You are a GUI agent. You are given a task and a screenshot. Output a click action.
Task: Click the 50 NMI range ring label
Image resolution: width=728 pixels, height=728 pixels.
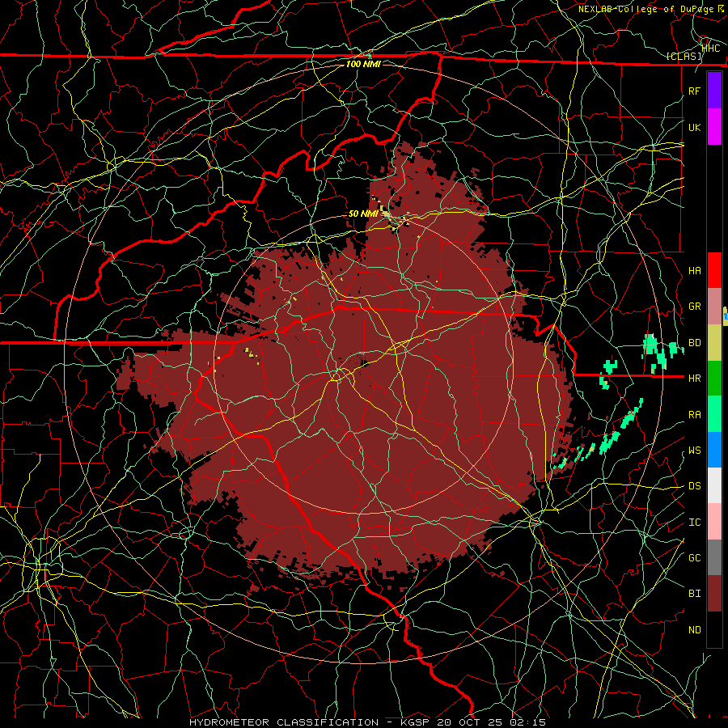pyautogui.click(x=363, y=214)
